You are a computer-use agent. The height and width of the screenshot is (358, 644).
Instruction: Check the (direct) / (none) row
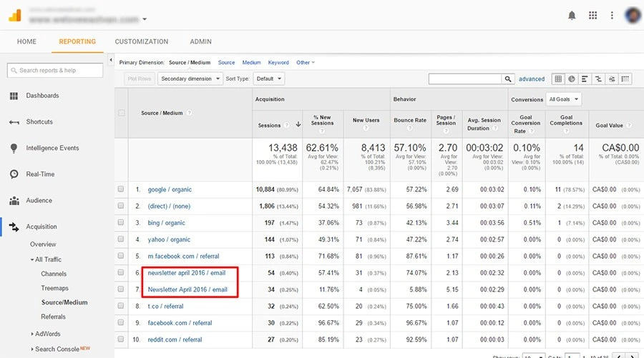pos(121,206)
